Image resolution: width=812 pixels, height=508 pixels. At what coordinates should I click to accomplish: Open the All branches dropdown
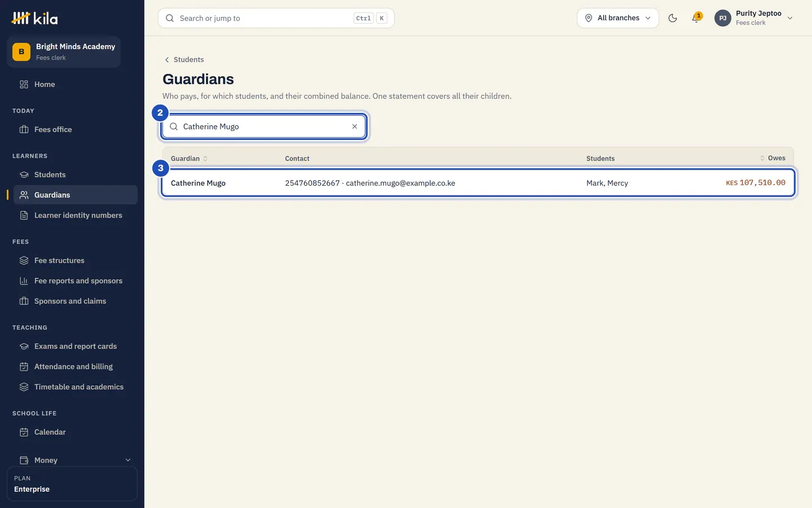(618, 18)
